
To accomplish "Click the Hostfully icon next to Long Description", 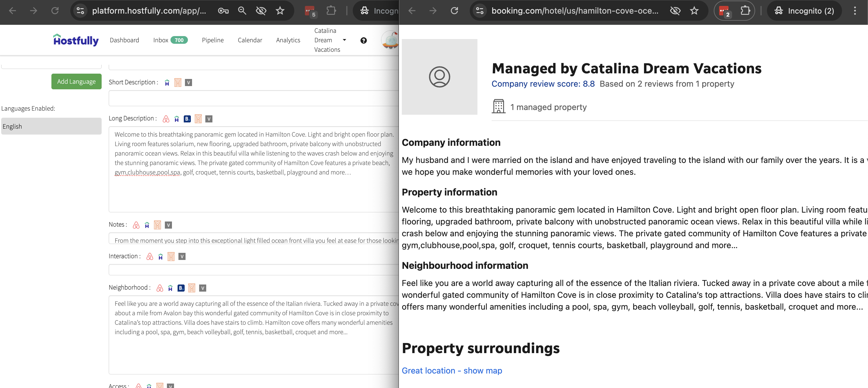I will tap(177, 119).
